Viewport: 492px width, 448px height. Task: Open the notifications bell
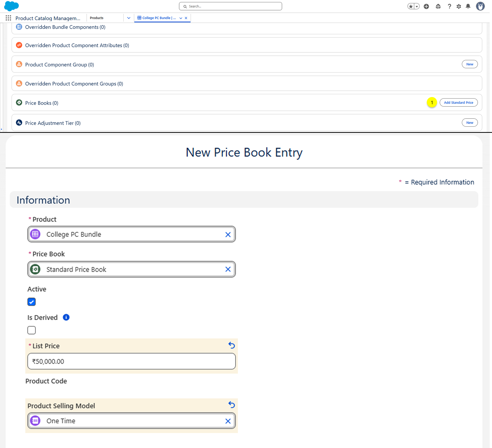coord(468,6)
